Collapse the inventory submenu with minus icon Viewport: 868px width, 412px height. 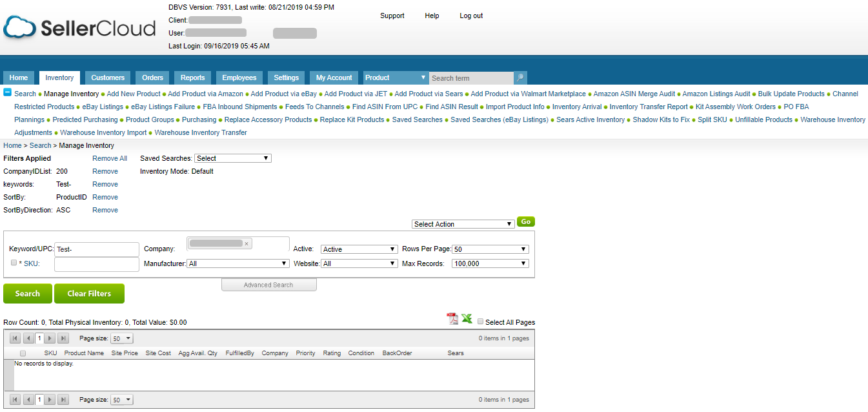click(8, 93)
